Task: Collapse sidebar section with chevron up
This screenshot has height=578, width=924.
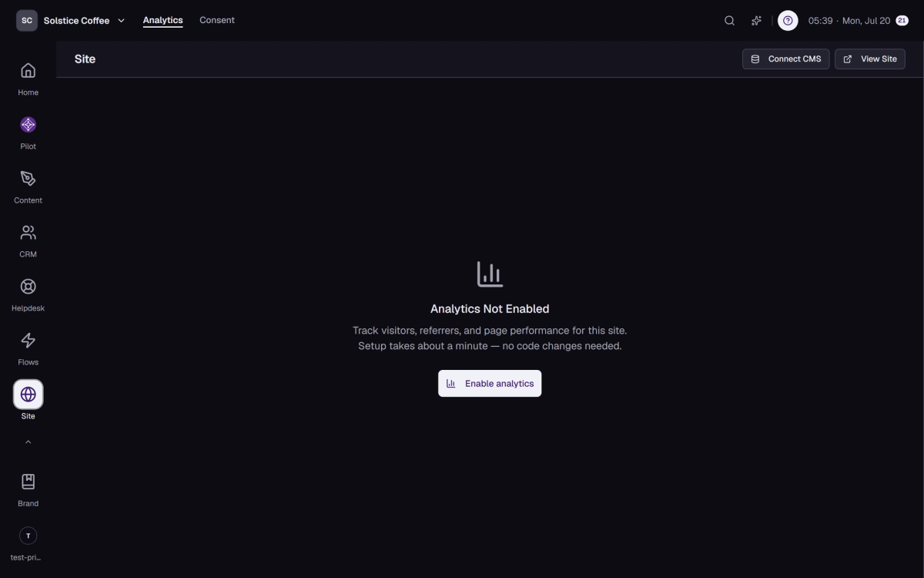Action: (x=28, y=442)
